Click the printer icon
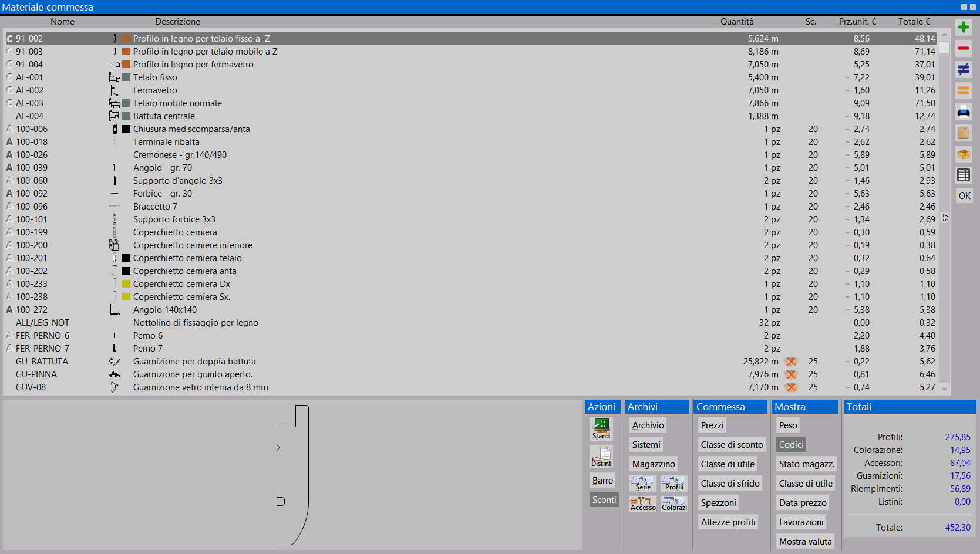 coord(964,112)
